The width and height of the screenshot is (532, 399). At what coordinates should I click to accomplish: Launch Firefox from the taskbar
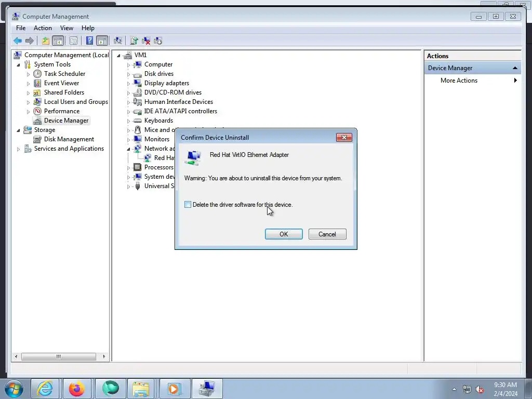[77, 389]
